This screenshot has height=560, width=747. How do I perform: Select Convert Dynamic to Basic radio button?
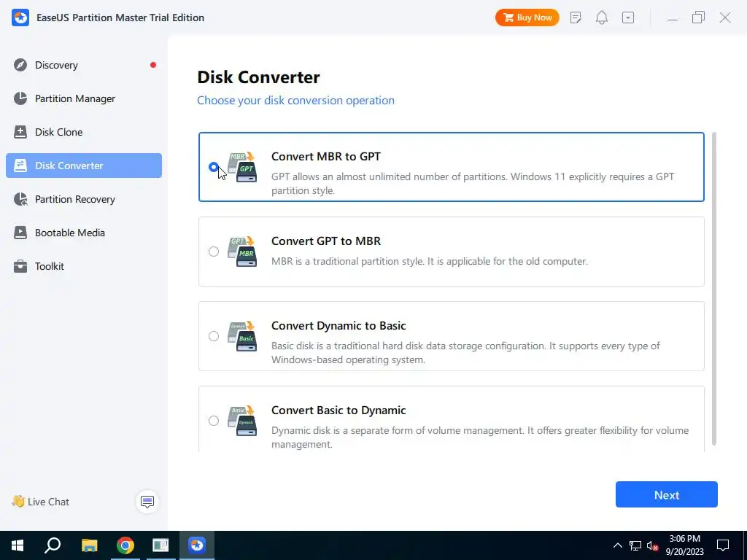[214, 336]
